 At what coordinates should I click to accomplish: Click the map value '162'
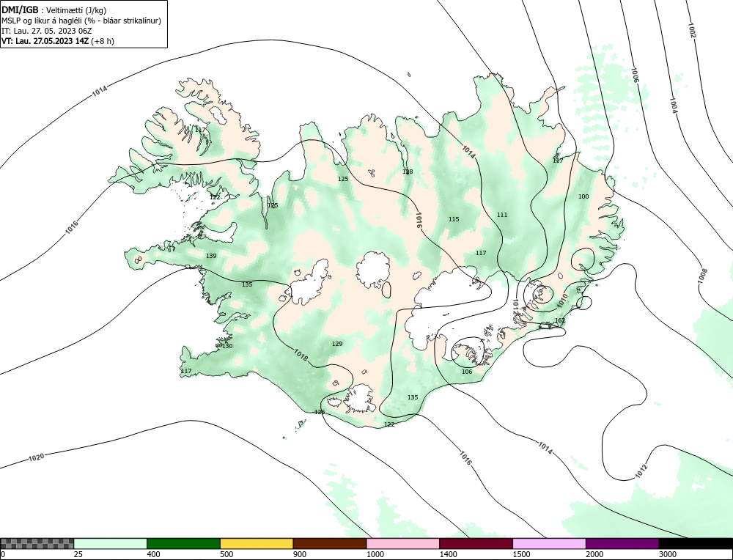pyautogui.click(x=560, y=320)
